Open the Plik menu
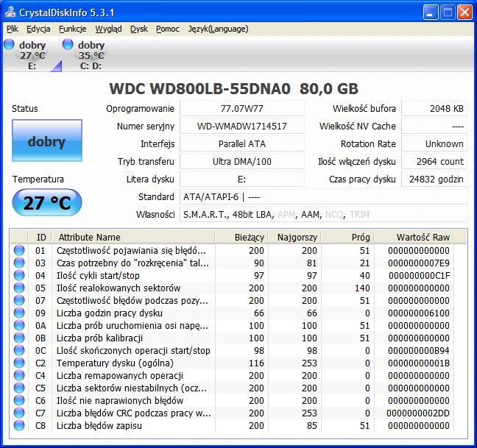 13,29
